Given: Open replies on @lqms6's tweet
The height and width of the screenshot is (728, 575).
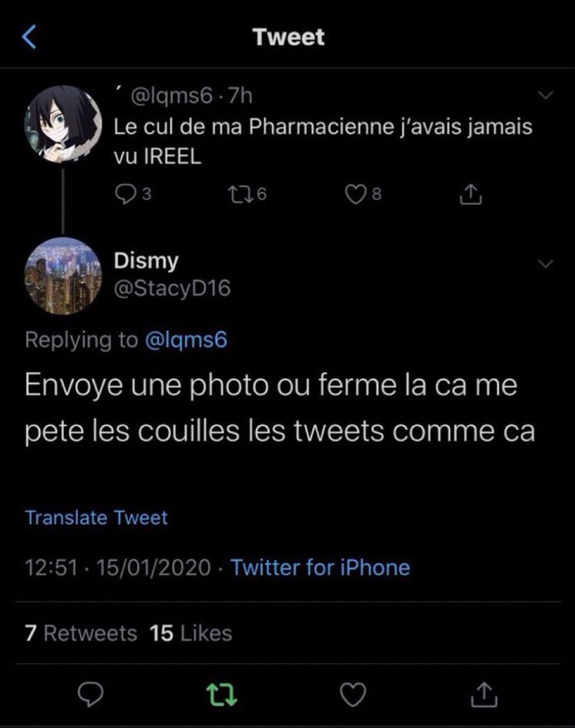Looking at the screenshot, I should tap(133, 194).
